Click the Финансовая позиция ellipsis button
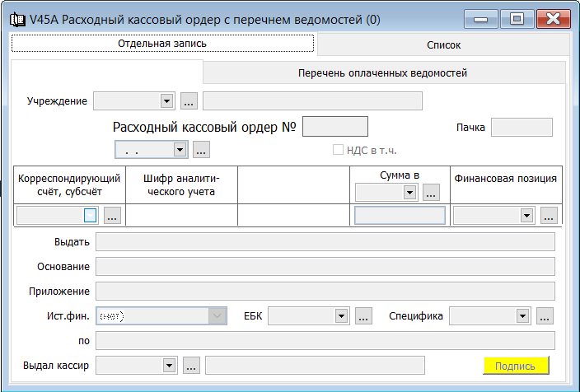This screenshot has width=580, height=392. click(549, 215)
